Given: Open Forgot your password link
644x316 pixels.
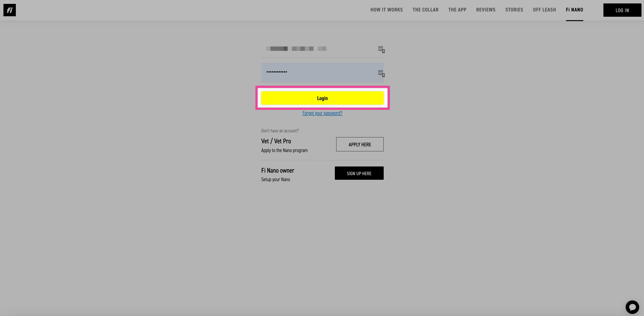Looking at the screenshot, I should point(322,113).
